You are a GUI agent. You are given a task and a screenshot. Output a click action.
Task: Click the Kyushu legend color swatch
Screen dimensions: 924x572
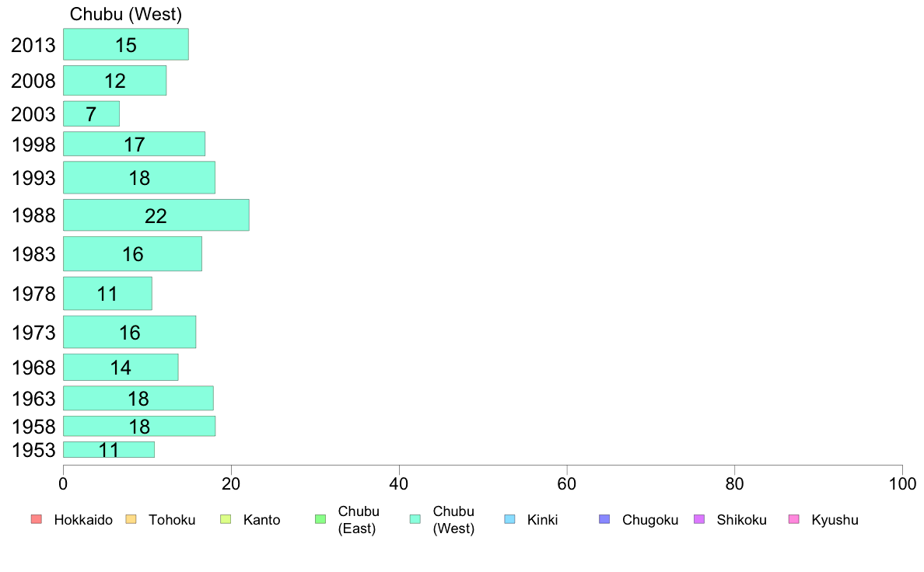tap(794, 519)
